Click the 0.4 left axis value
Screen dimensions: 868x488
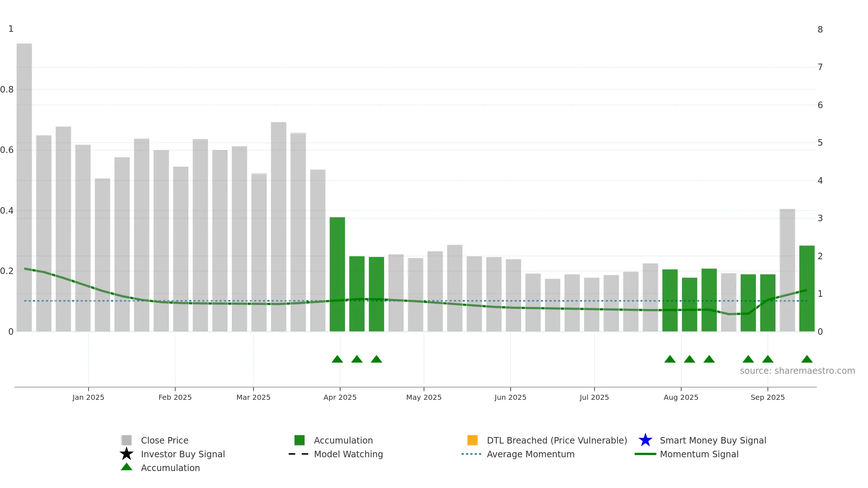[x=7, y=211]
